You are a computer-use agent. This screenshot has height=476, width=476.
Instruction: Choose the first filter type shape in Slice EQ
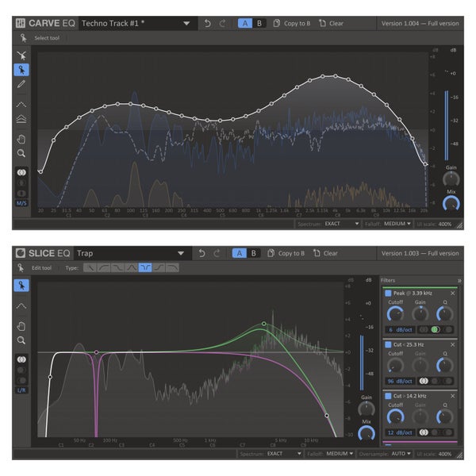(x=90, y=268)
